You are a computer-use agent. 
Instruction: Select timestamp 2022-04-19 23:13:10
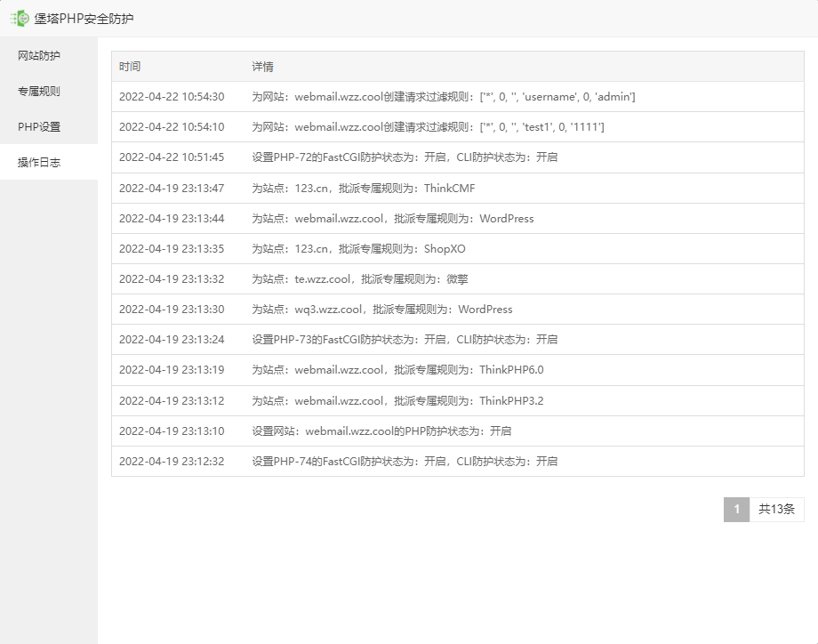click(172, 431)
